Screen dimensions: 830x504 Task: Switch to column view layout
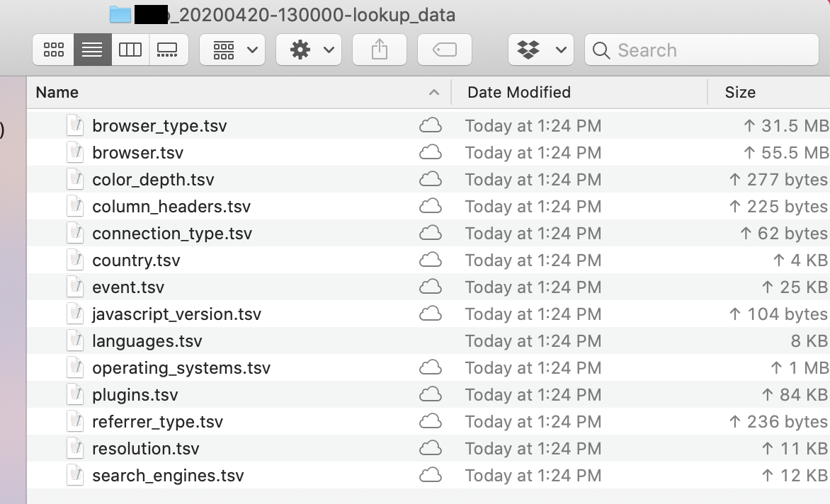coord(130,50)
